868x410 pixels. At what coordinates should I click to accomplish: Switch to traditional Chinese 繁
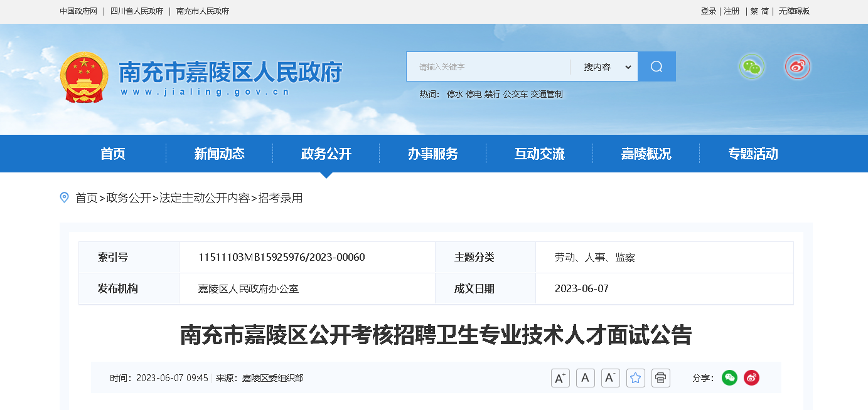click(754, 11)
